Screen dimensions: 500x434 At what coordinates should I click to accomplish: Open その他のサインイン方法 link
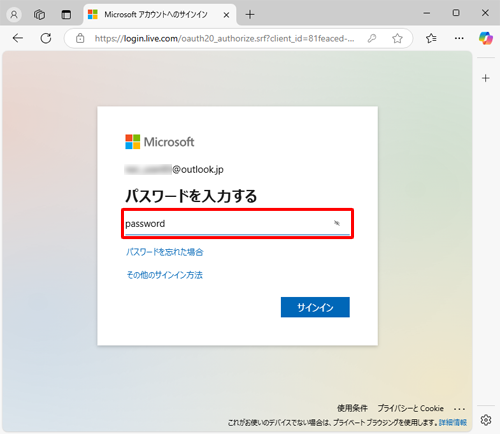tap(164, 275)
